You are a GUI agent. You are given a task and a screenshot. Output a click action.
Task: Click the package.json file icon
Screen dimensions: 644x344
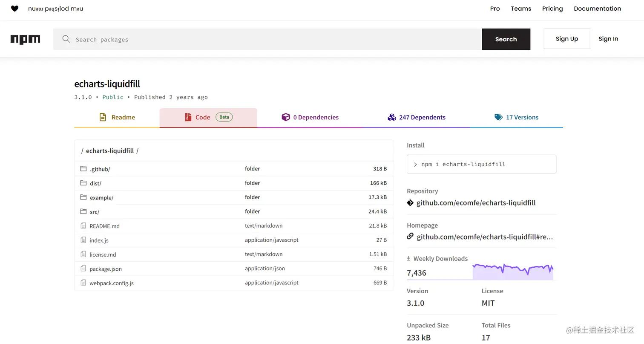point(83,269)
